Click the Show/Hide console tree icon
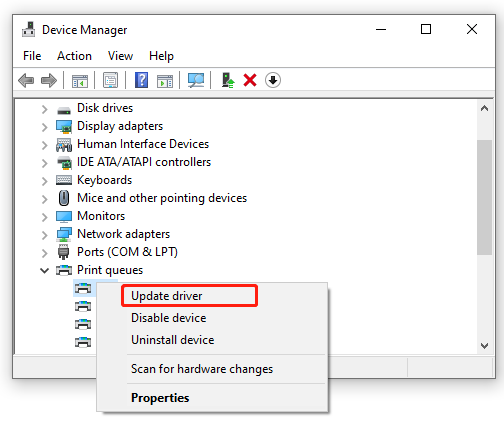 point(80,81)
